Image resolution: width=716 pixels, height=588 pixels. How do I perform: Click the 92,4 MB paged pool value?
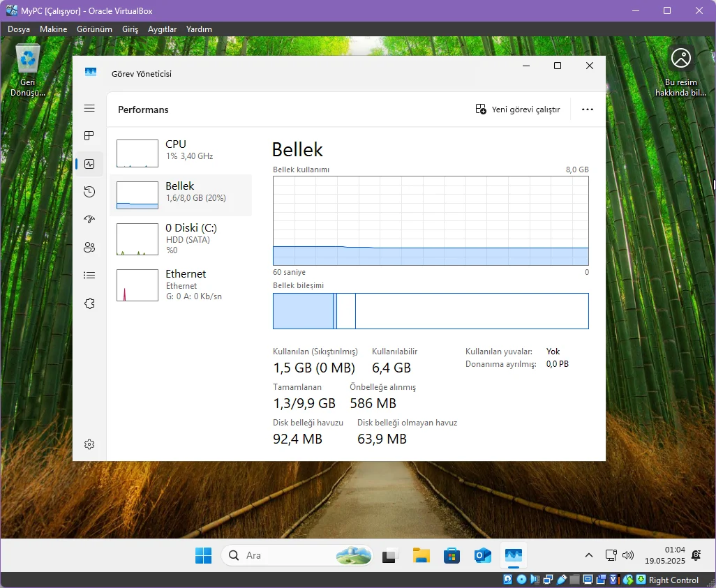[298, 439]
